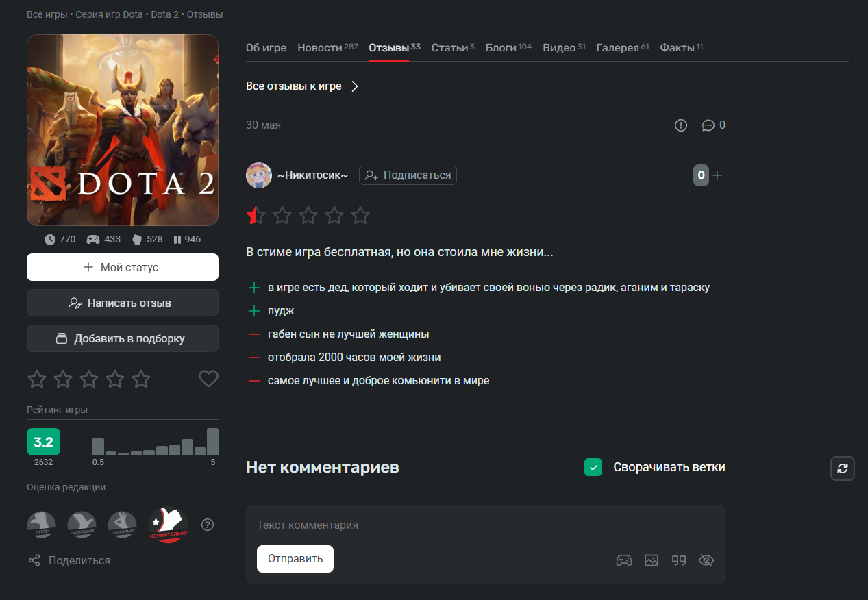The image size is (868, 600).
Task: Click review headline 'В стиме игра бесплатная...'
Action: pos(399,252)
